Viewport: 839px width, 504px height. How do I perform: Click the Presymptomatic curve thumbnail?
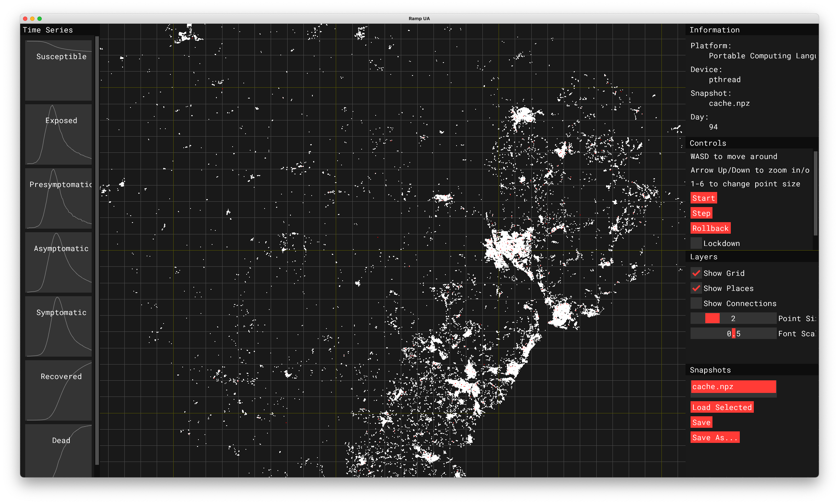58,198
